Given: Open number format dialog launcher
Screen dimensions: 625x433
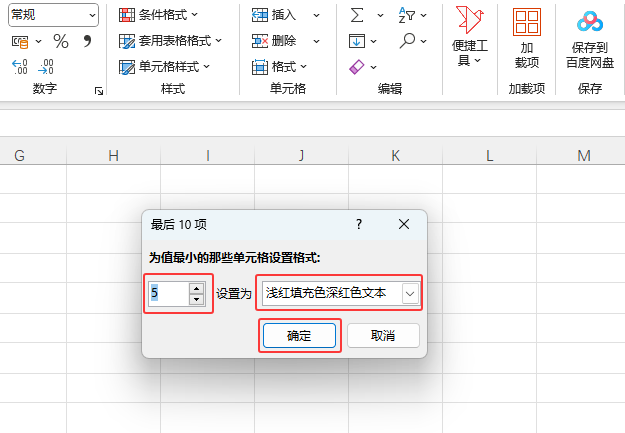Looking at the screenshot, I should pyautogui.click(x=98, y=91).
